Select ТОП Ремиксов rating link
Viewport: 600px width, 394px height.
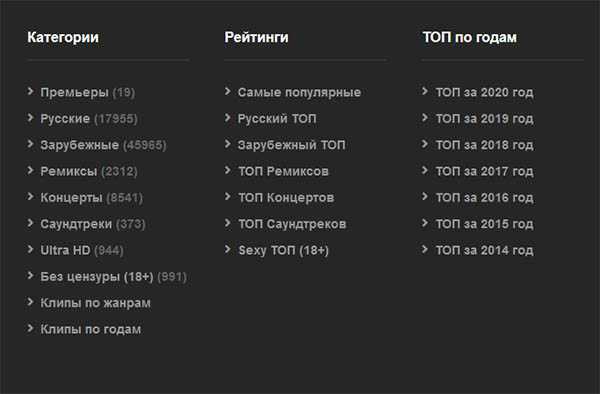point(283,171)
